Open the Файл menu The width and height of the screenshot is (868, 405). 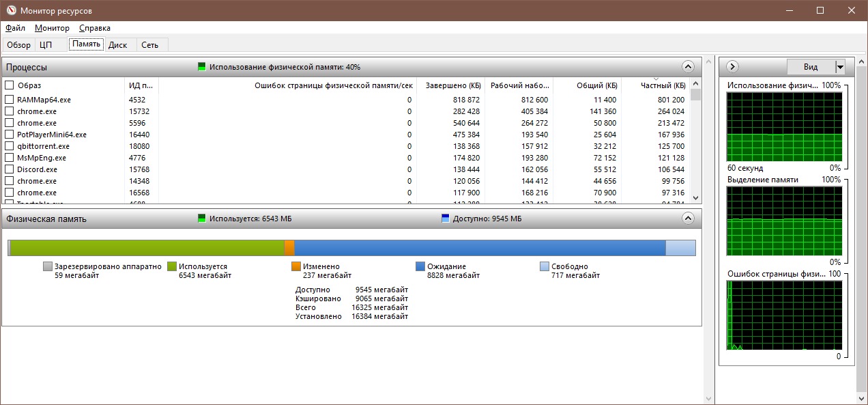(x=15, y=28)
